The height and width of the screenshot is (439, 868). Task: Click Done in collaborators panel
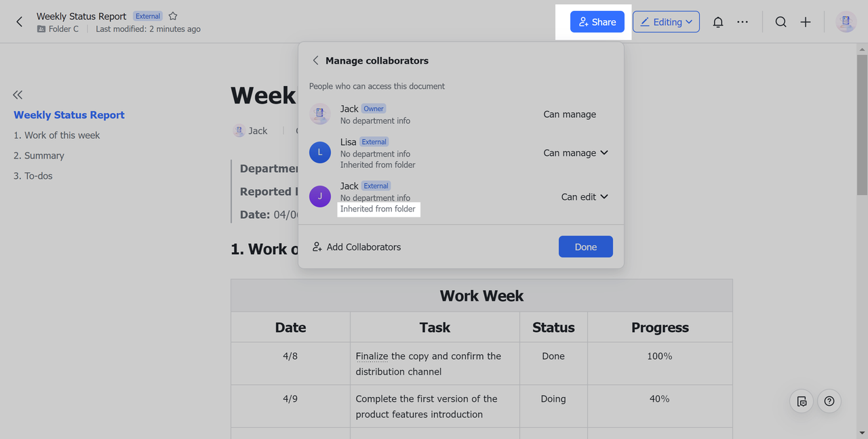point(585,247)
